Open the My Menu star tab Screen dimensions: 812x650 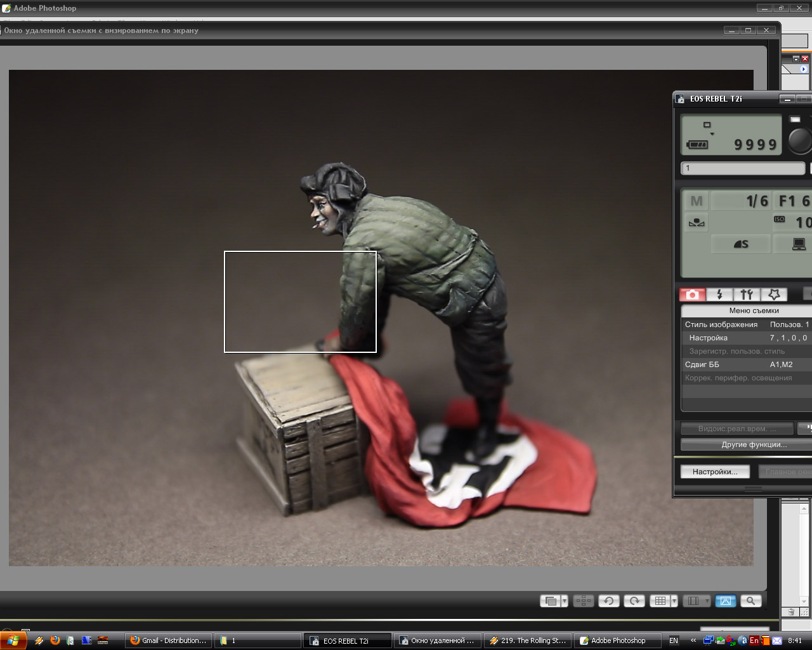point(773,295)
